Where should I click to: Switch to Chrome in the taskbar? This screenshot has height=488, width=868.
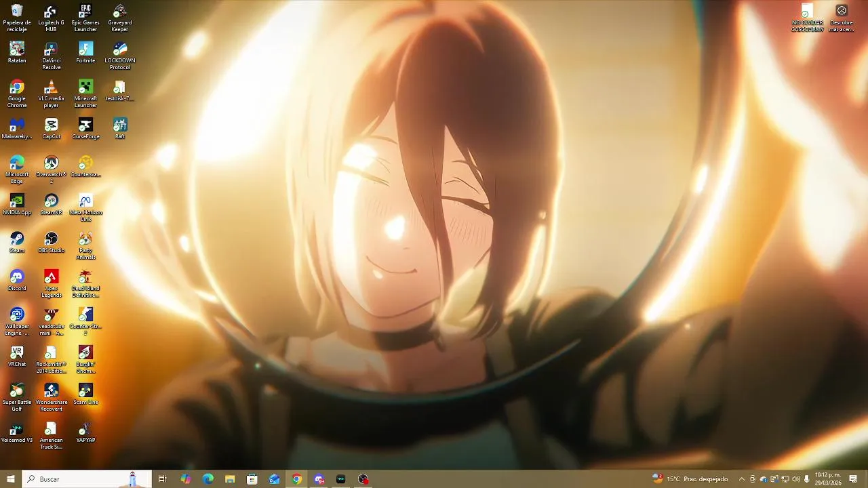pos(296,479)
